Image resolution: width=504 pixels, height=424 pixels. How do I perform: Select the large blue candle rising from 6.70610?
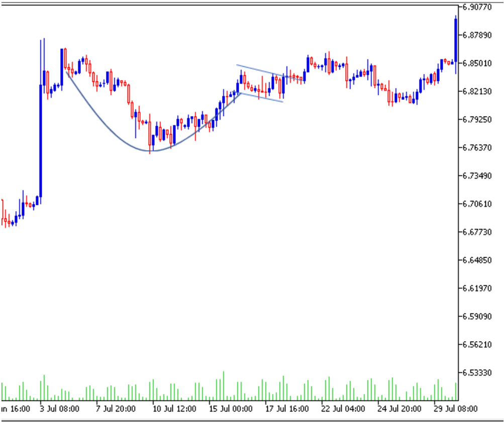pos(41,141)
